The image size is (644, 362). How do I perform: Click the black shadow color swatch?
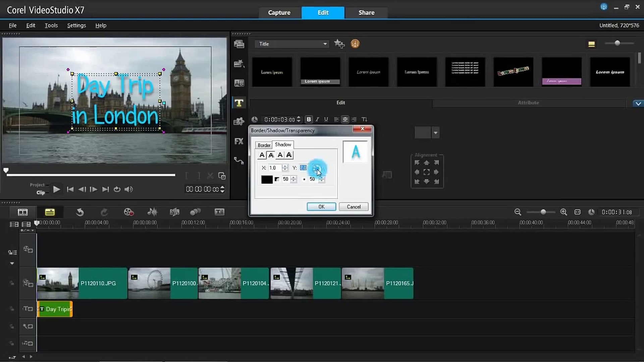(x=267, y=179)
